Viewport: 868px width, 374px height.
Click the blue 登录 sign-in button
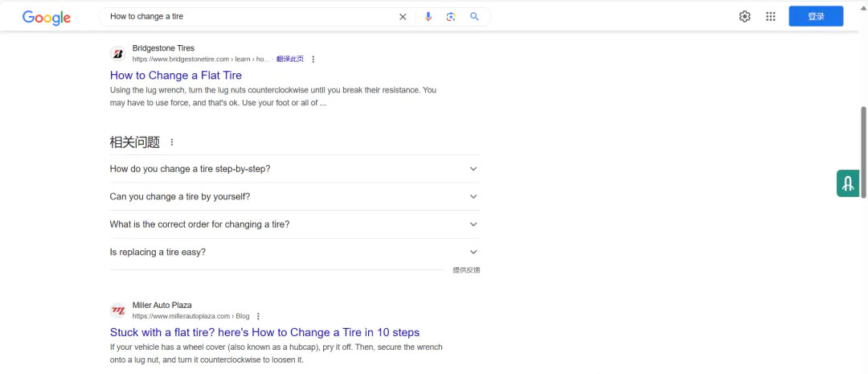pyautogui.click(x=816, y=17)
